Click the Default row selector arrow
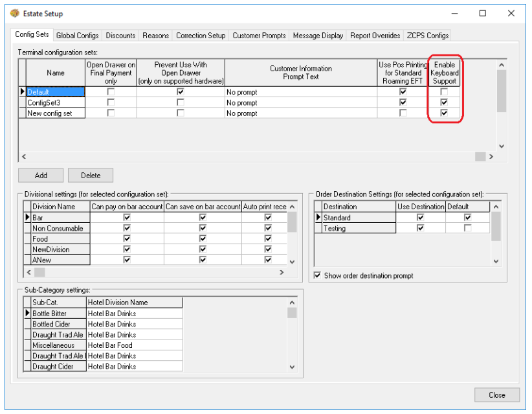Image resolution: width=532 pixels, height=414 pixels. tap(23, 91)
